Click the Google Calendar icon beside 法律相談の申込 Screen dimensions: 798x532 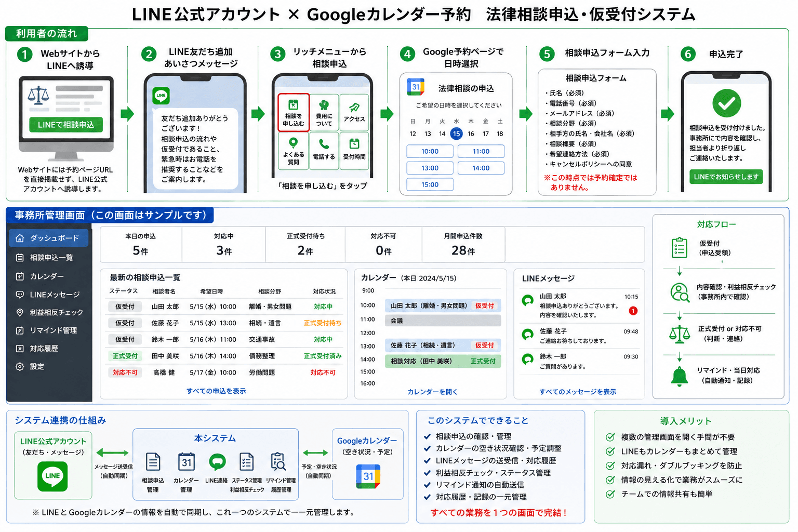[416, 87]
